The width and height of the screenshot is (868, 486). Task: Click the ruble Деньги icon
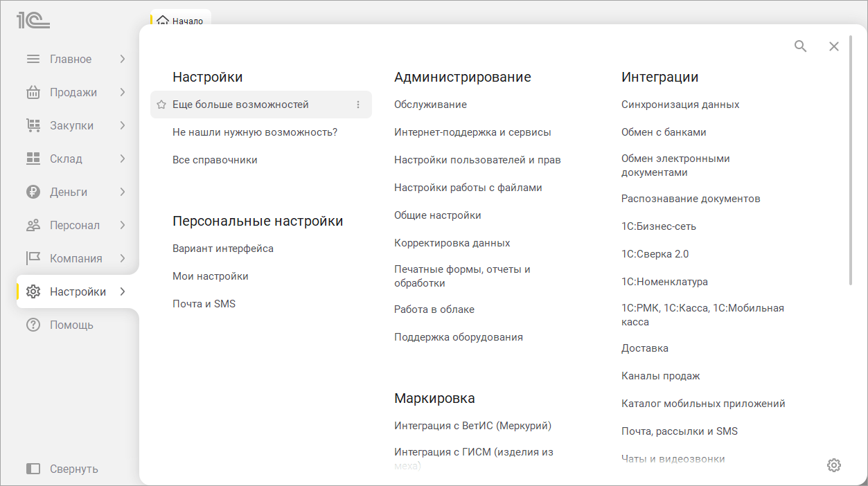(33, 192)
